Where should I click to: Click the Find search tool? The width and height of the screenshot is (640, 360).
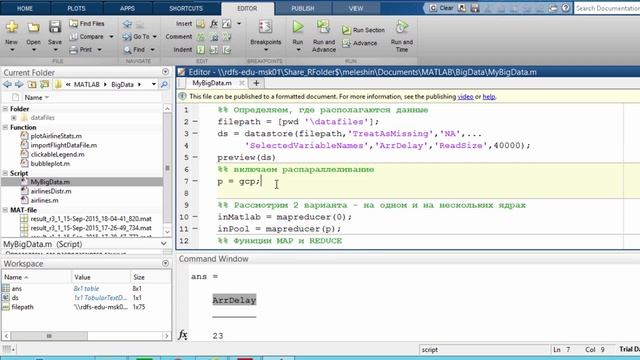click(x=134, y=50)
